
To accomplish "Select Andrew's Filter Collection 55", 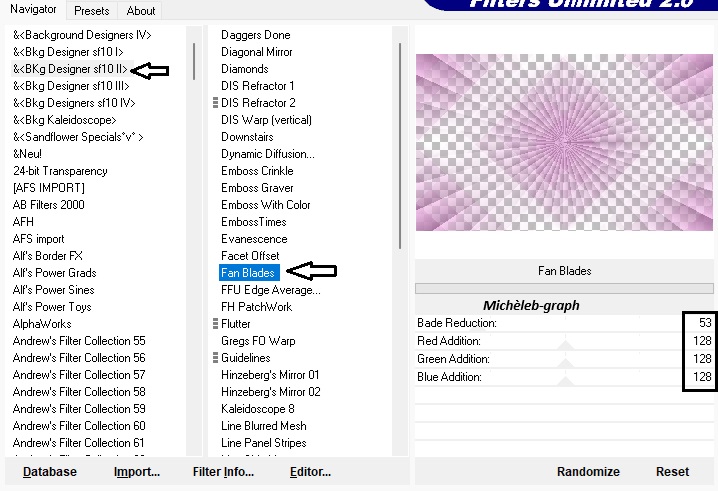I will (79, 341).
